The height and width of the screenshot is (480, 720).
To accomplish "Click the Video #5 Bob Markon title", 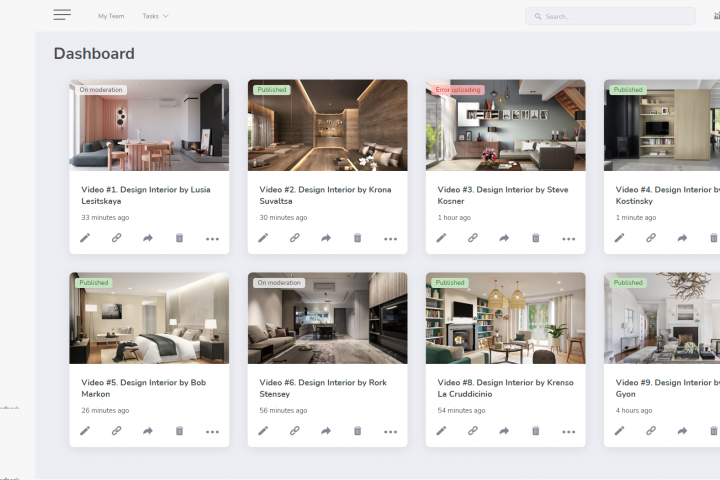I will pos(144,388).
